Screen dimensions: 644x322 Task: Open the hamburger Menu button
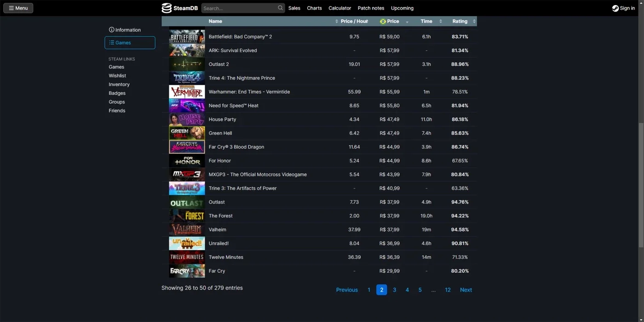pyautogui.click(x=18, y=8)
